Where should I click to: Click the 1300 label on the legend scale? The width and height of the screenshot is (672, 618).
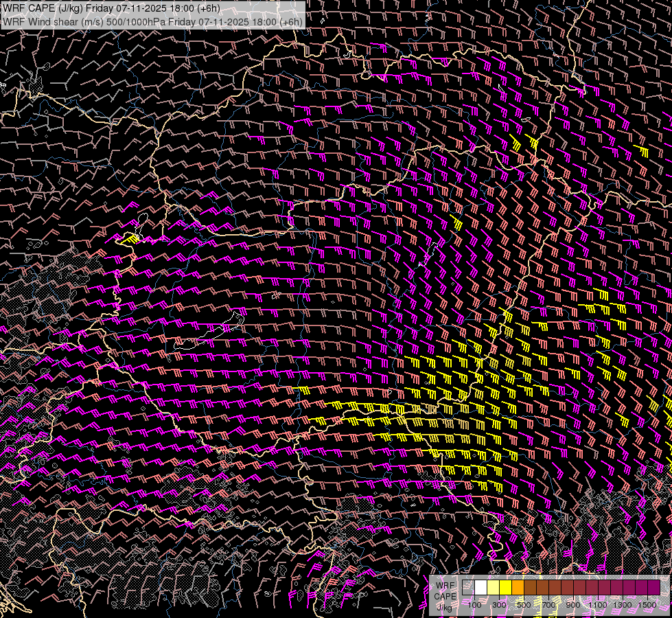coord(623,605)
